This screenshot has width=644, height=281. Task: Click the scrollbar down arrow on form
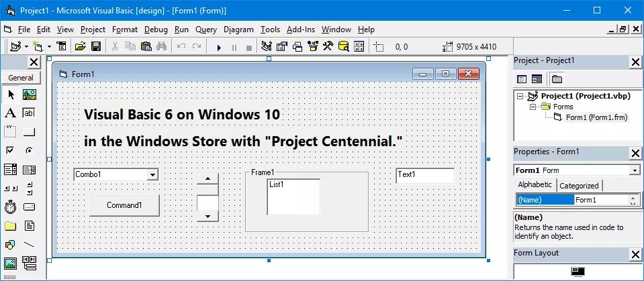(208, 216)
